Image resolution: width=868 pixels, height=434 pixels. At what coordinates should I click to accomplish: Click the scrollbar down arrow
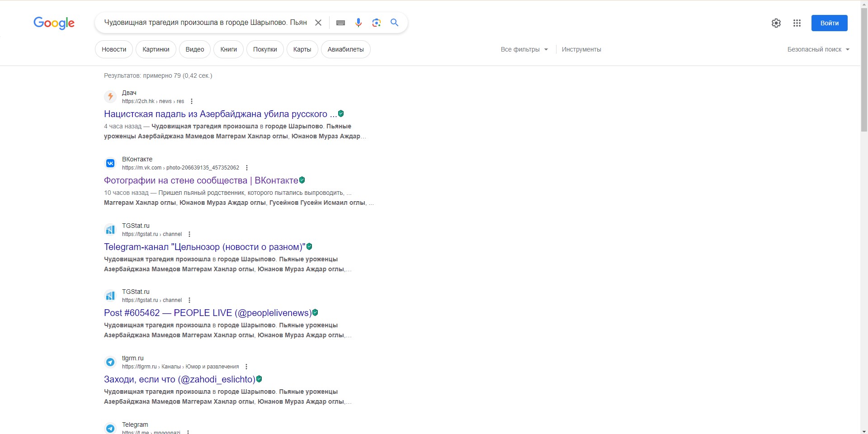pyautogui.click(x=864, y=430)
